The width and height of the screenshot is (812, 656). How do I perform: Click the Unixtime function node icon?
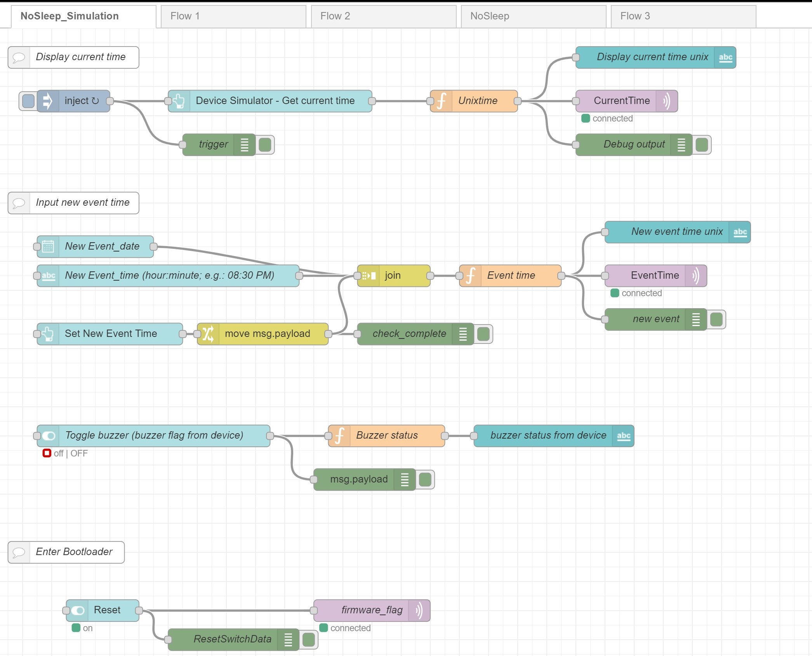pyautogui.click(x=442, y=101)
